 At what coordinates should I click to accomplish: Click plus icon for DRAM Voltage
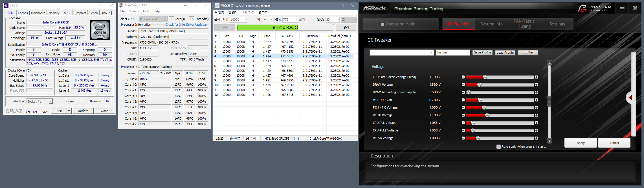[x=536, y=85]
